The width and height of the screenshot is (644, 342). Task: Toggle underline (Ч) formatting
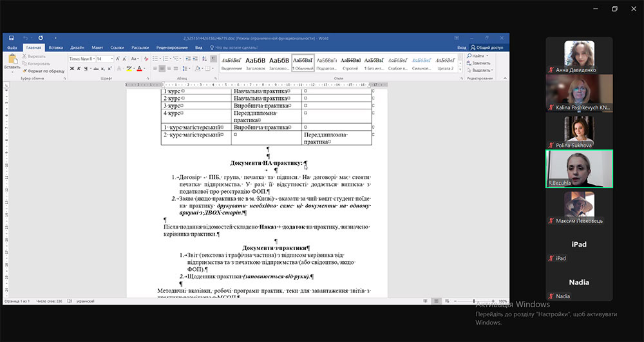coord(86,68)
